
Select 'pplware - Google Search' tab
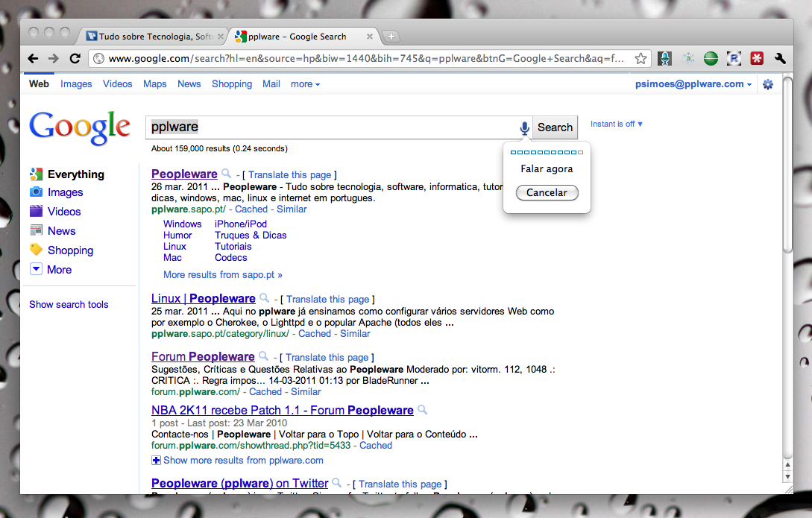pos(298,37)
